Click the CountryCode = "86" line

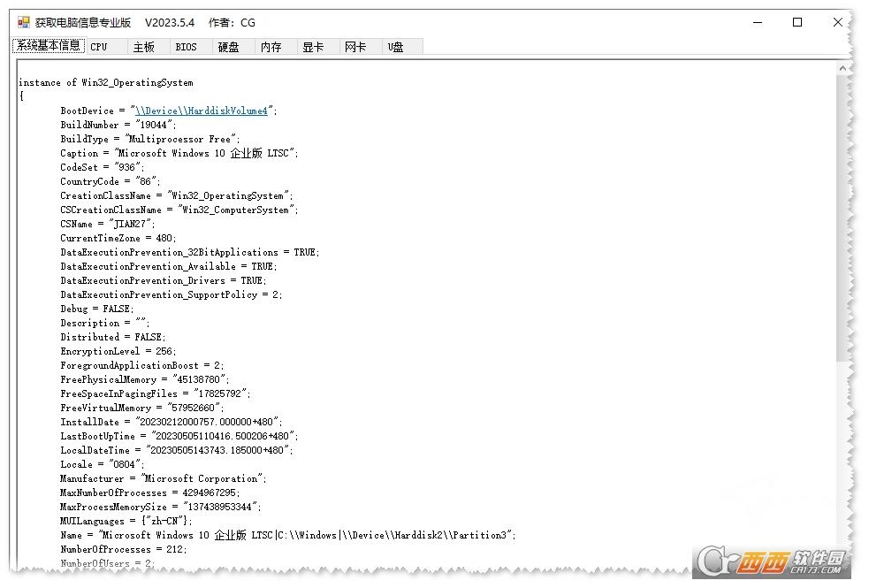111,181
